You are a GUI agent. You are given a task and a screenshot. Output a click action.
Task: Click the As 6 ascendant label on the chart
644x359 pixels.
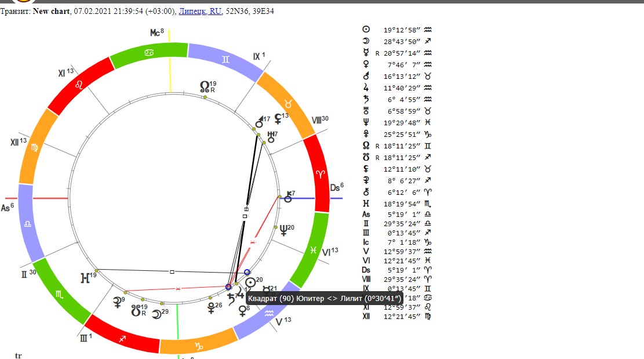pyautogui.click(x=8, y=208)
